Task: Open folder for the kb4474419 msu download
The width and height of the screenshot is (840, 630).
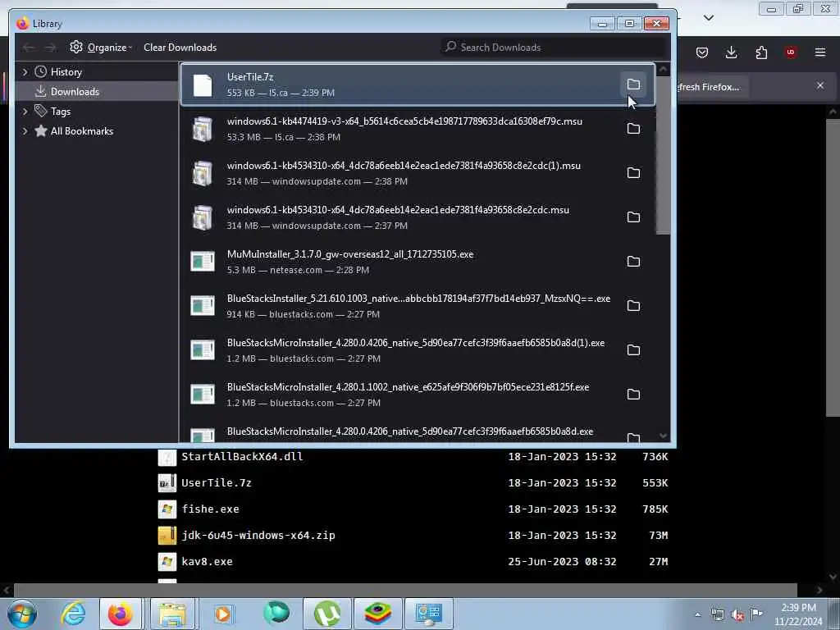Action: tap(633, 129)
